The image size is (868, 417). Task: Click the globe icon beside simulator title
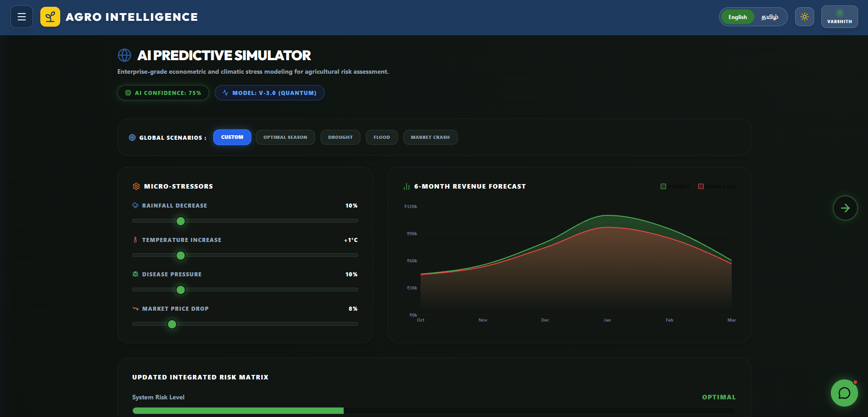[125, 55]
